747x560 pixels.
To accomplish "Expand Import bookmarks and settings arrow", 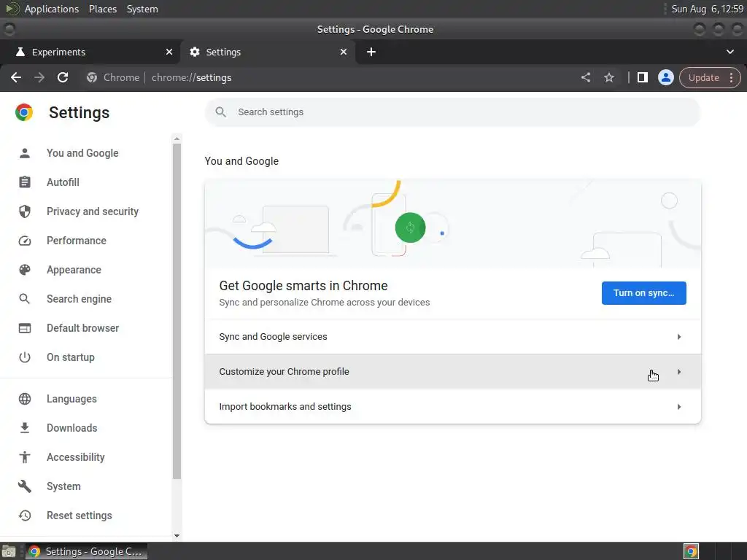I will tap(679, 407).
